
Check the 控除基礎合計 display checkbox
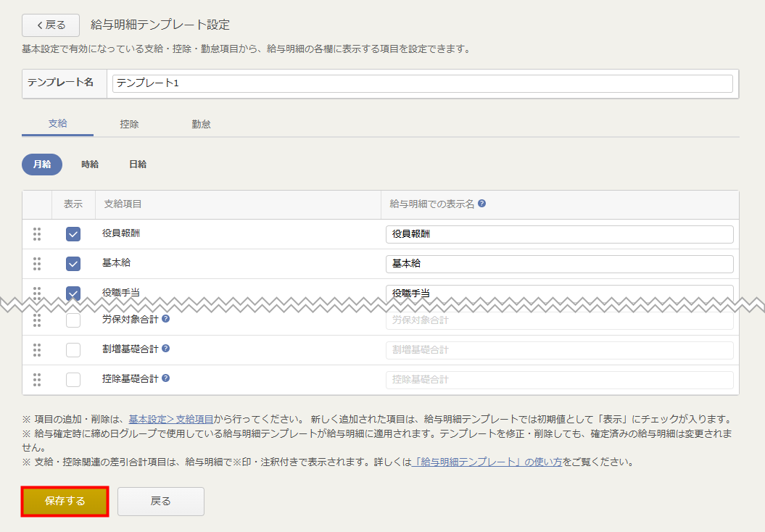[73, 379]
